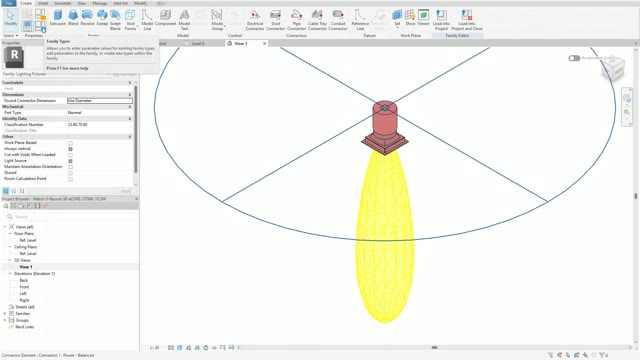The width and height of the screenshot is (640, 360).
Task: Add a Conduit Connector
Action: [x=338, y=20]
